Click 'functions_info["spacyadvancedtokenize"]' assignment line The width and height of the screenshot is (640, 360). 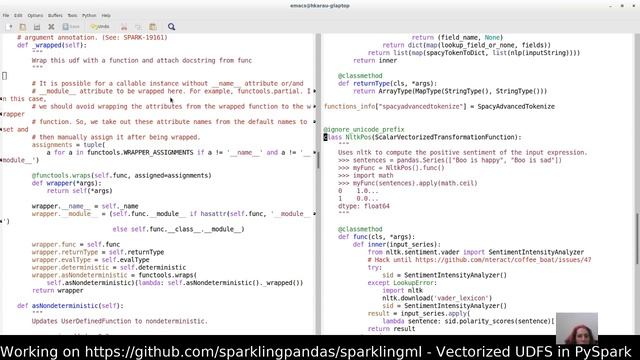click(439, 107)
